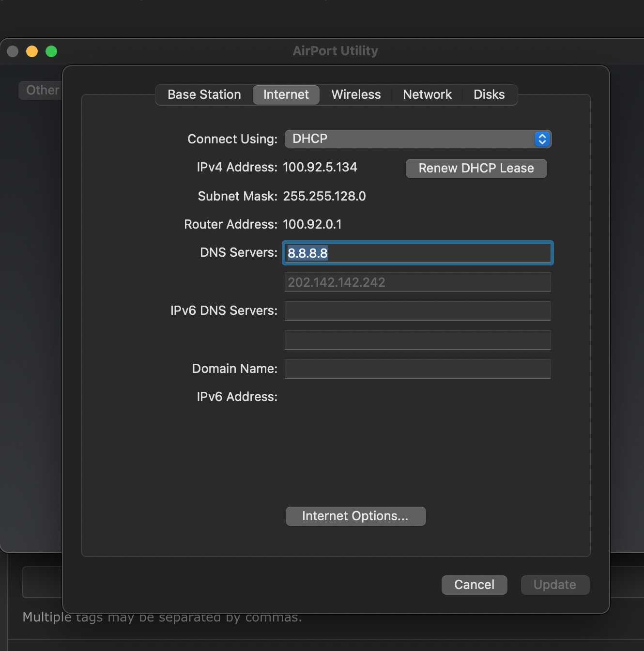The width and height of the screenshot is (644, 651).
Task: Cancel the AirPort settings changes
Action: click(x=474, y=585)
